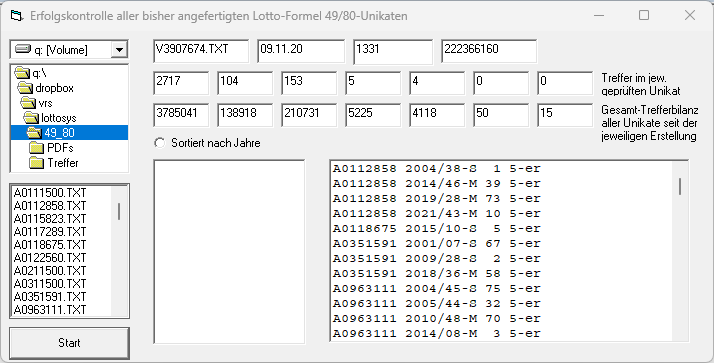The height and width of the screenshot is (363, 714).
Task: Click the total field showing 3785041
Action: (181, 115)
